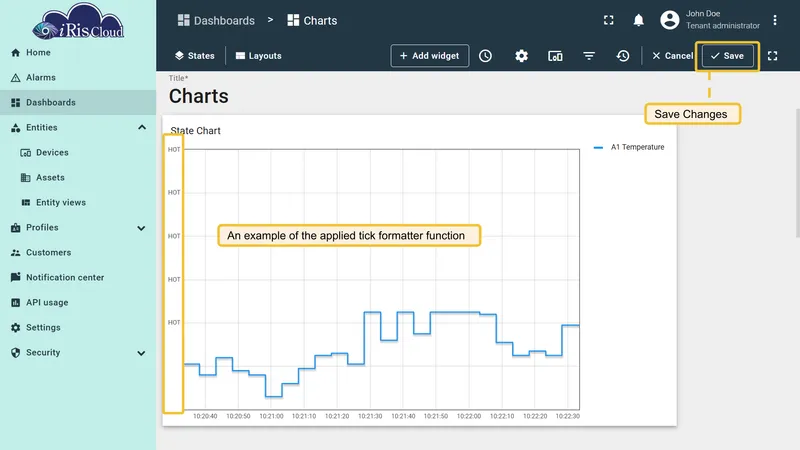The image size is (800, 450).
Task: Expand the Security section chevron
Action: pyautogui.click(x=141, y=353)
